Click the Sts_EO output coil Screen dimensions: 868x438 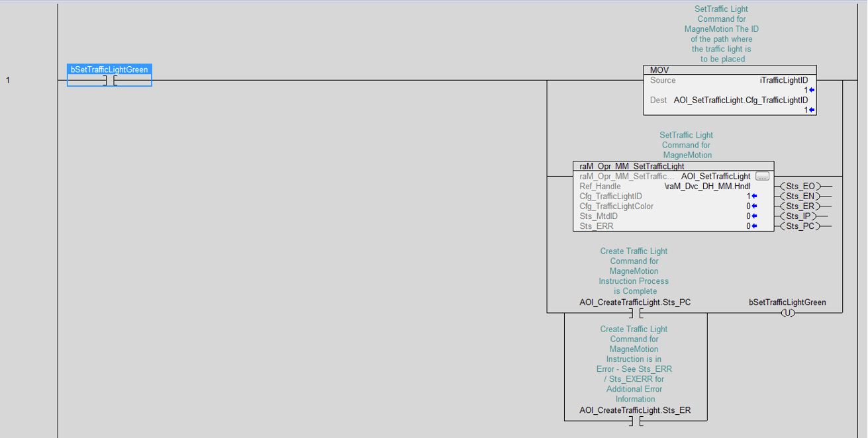coord(800,187)
